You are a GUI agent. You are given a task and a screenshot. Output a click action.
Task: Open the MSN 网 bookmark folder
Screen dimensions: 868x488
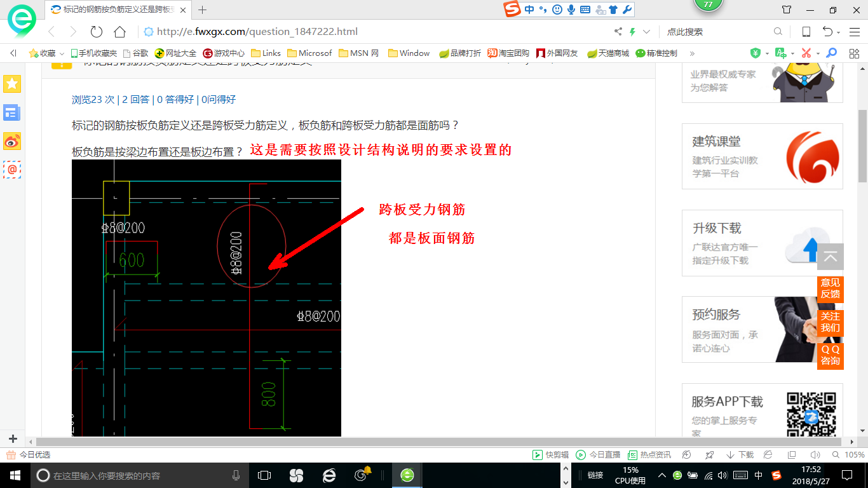coord(359,53)
